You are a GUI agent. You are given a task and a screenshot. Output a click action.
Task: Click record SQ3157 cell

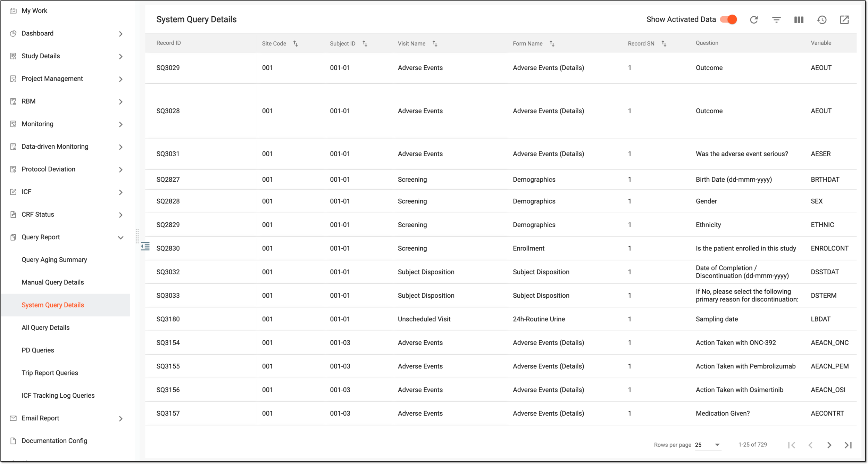168,413
